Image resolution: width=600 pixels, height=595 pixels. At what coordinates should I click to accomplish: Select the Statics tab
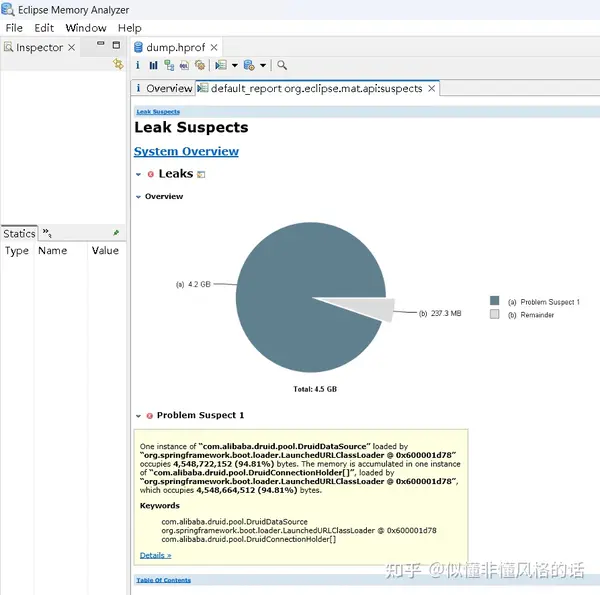click(19, 233)
